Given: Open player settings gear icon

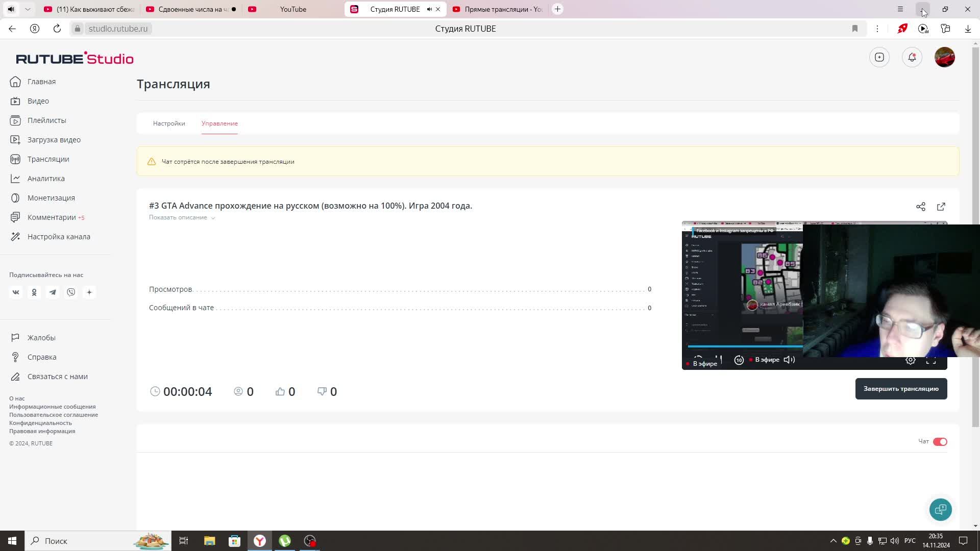Looking at the screenshot, I should coord(910,360).
